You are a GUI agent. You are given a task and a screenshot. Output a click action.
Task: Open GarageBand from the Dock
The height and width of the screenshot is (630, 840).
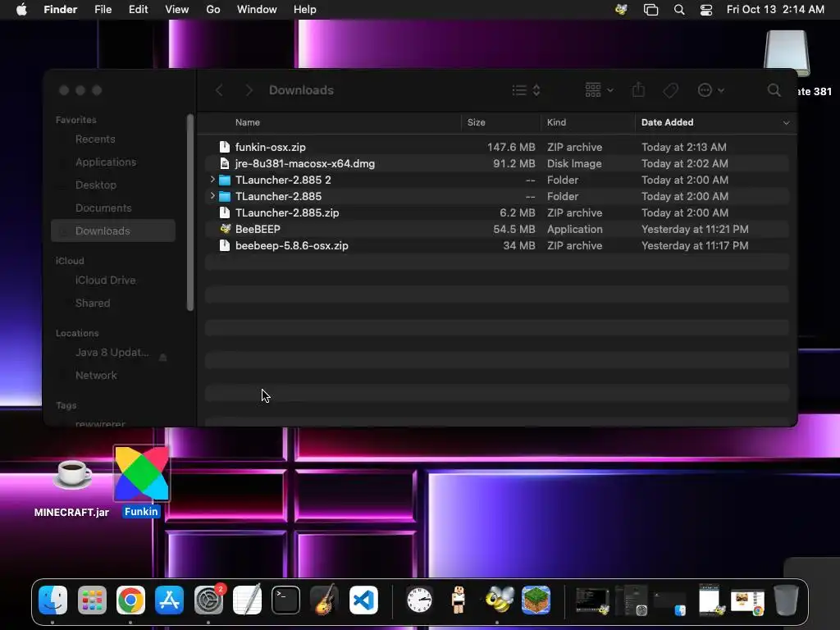325,600
